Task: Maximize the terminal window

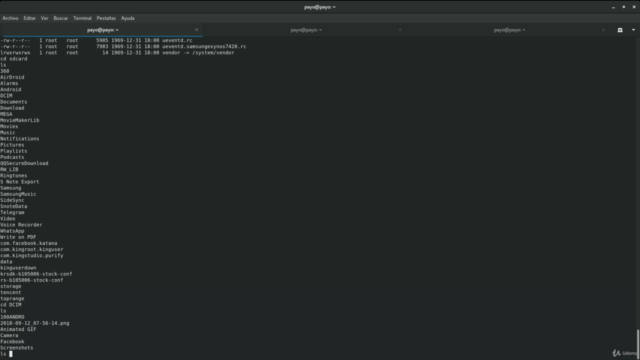Action: (x=624, y=7)
